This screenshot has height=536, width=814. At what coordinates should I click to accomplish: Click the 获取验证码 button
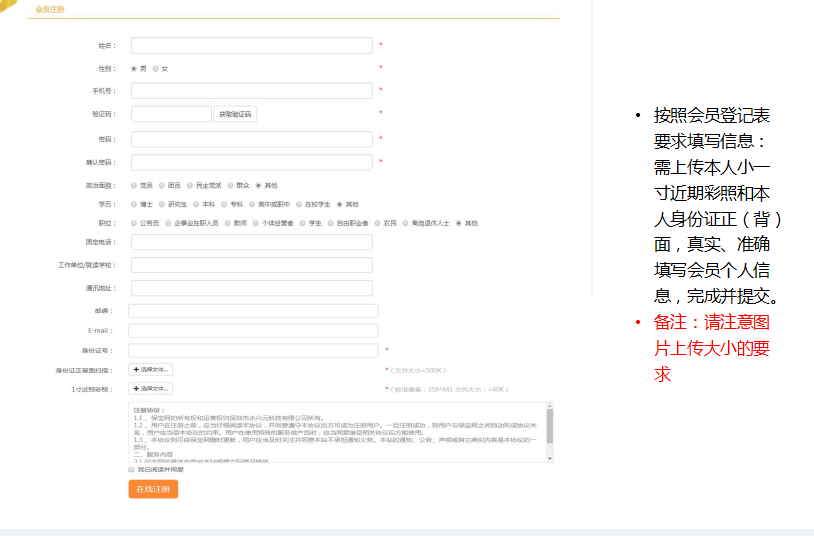click(x=236, y=114)
